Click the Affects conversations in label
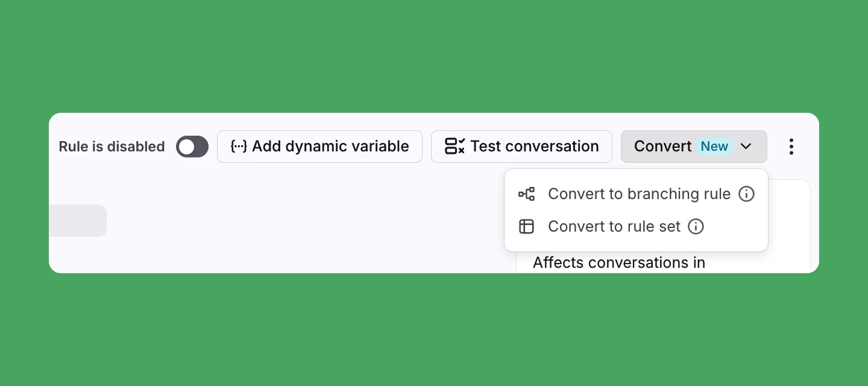The image size is (868, 386). (x=619, y=262)
